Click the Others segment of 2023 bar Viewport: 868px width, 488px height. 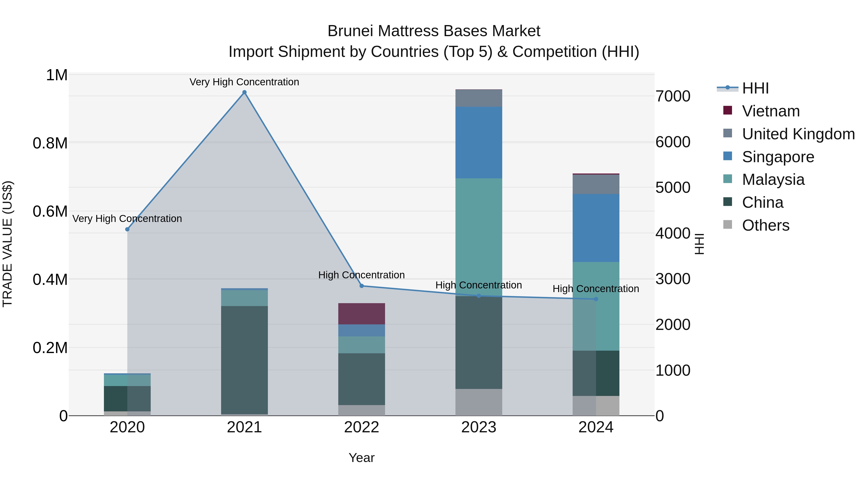(479, 402)
